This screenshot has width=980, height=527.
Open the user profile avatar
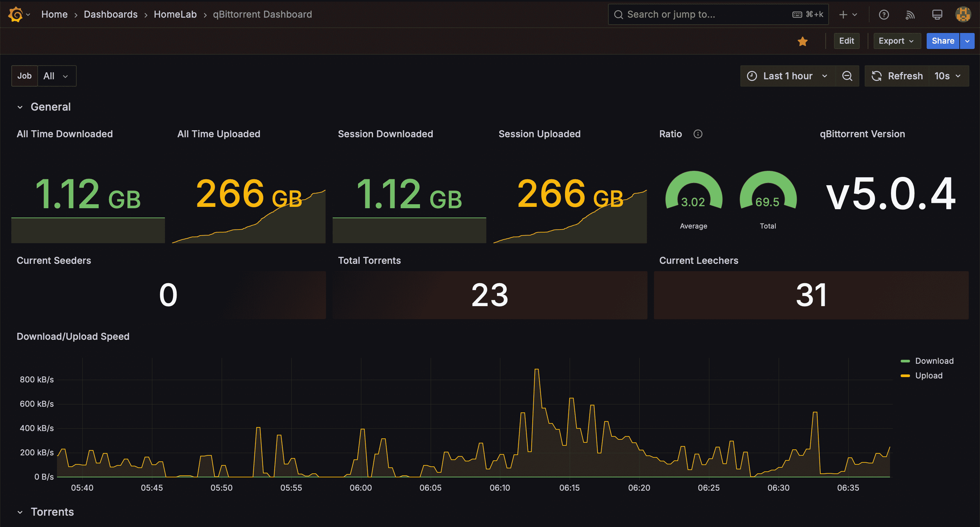coord(963,14)
